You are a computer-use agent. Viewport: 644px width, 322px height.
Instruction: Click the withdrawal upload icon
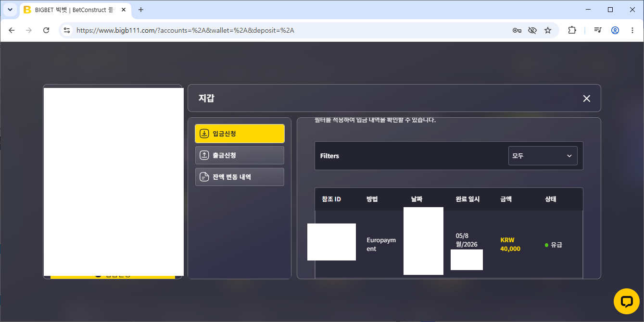(204, 155)
